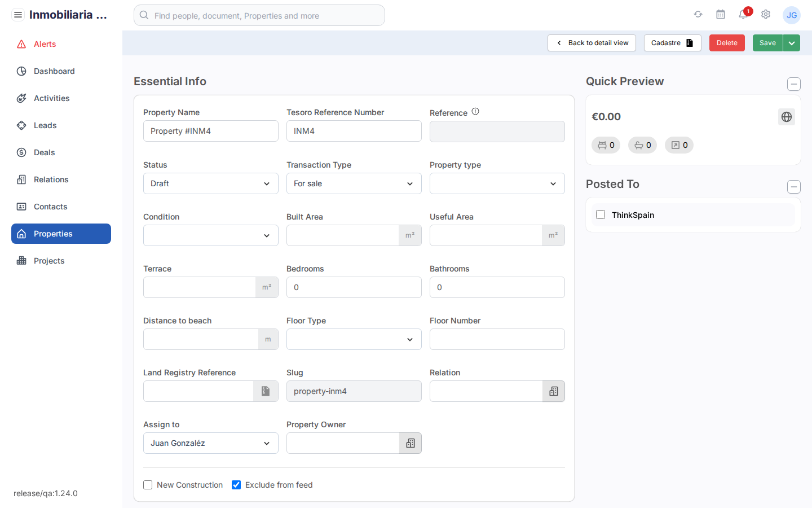Click the Reference info icon
The image size is (812, 508).
475,112
